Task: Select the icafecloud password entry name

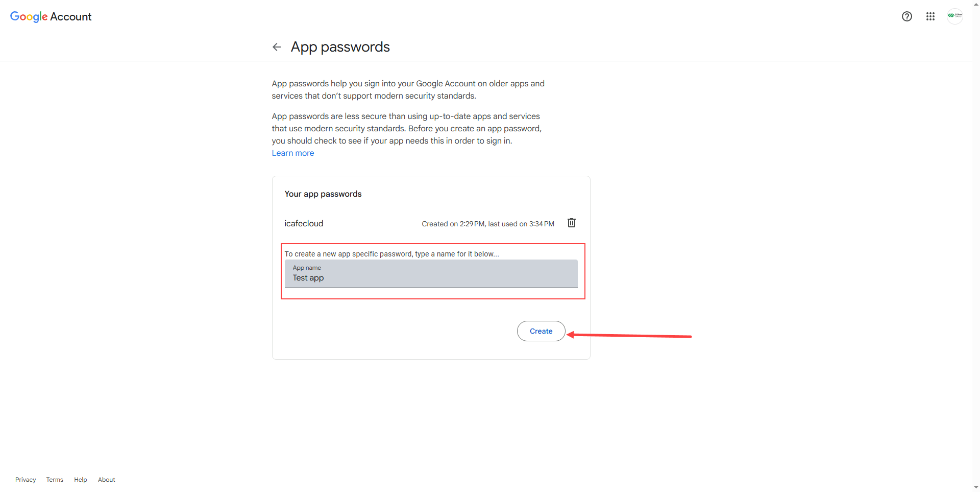Action: (304, 223)
